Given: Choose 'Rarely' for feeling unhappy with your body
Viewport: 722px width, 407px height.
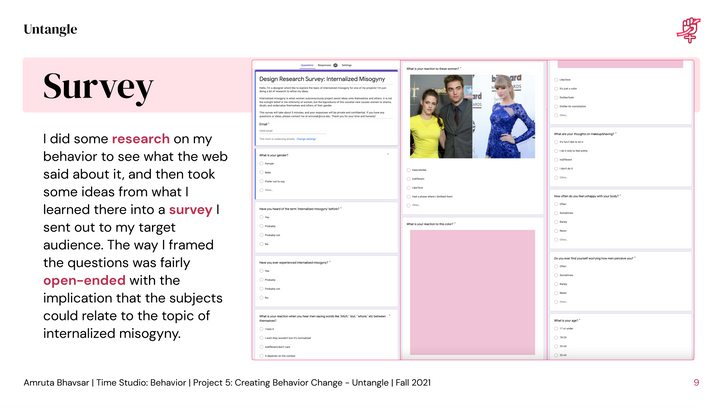Looking at the screenshot, I should tap(560, 222).
